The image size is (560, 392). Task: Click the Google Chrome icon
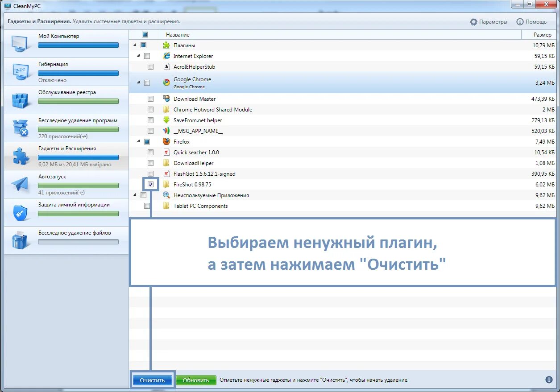click(x=166, y=83)
